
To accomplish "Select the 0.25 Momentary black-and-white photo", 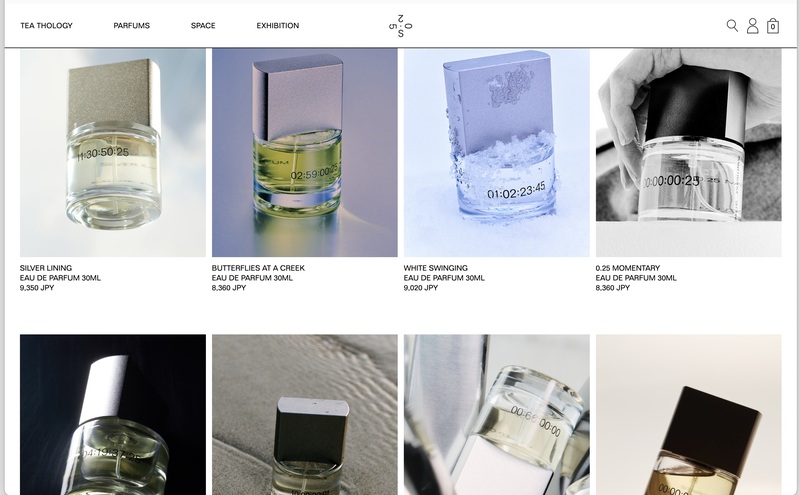I will point(688,153).
